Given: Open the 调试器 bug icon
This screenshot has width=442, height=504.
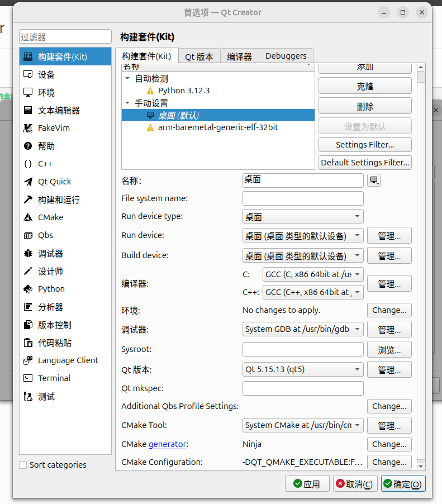Looking at the screenshot, I should tap(28, 253).
